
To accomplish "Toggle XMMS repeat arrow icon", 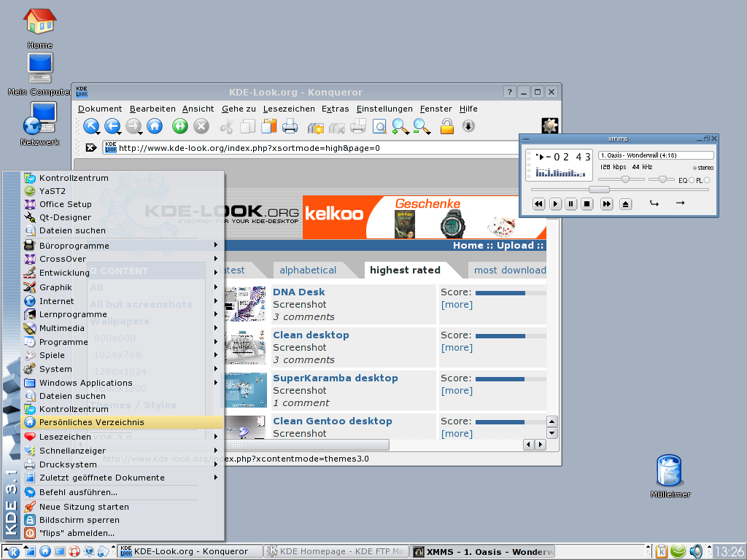I will tap(680, 203).
